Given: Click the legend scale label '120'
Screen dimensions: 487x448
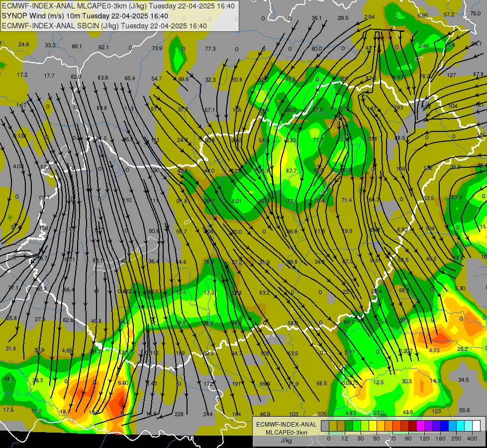Looking at the screenshot, I should [x=424, y=439].
